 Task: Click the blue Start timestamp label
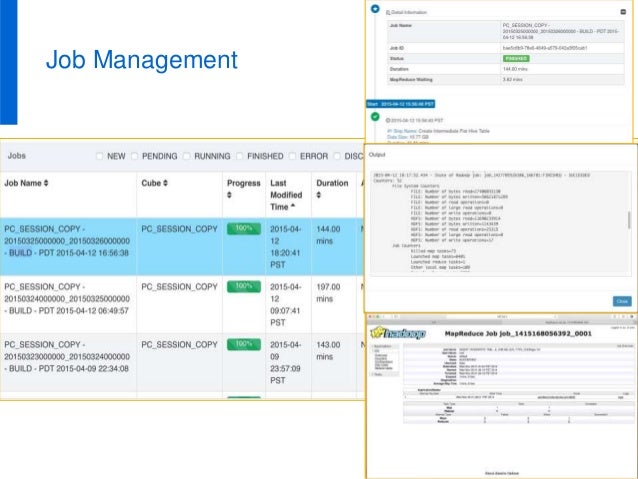(401, 104)
